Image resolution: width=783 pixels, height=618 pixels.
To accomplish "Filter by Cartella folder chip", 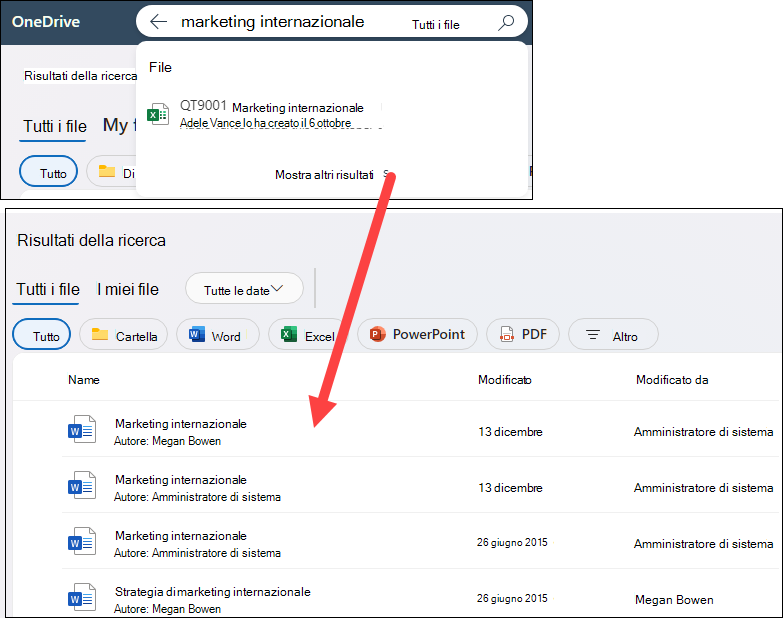I will tap(124, 334).
